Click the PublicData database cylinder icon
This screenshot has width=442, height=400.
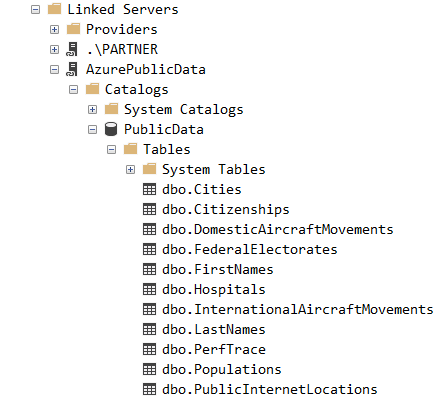coord(111,129)
